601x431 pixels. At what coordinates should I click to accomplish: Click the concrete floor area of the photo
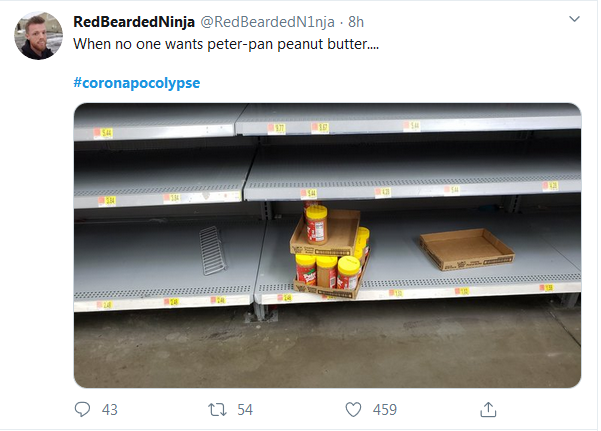pyautogui.click(x=327, y=345)
